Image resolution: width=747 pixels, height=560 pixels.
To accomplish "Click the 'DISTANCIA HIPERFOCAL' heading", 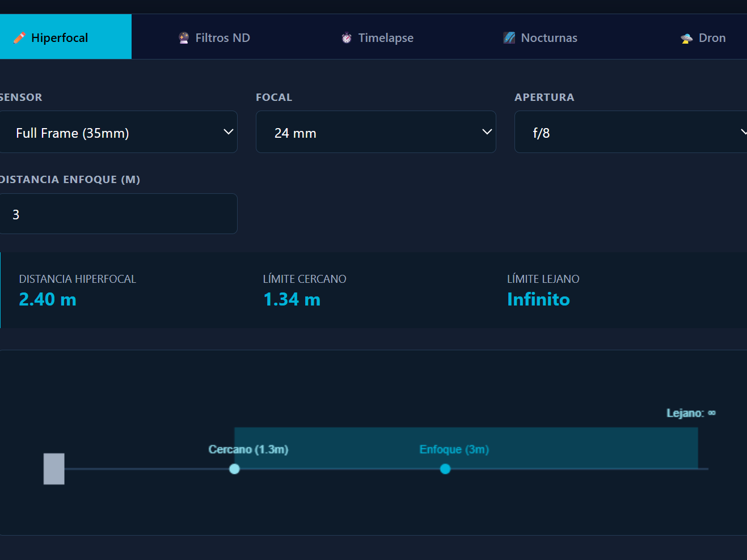I will [x=78, y=279].
